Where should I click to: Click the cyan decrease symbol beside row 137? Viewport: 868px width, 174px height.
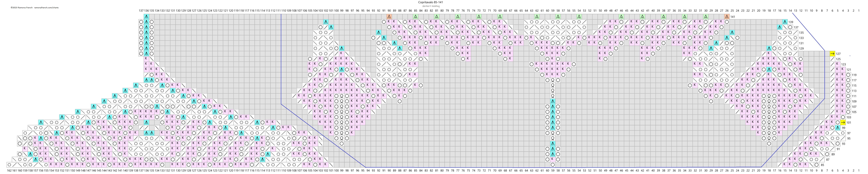780,27
